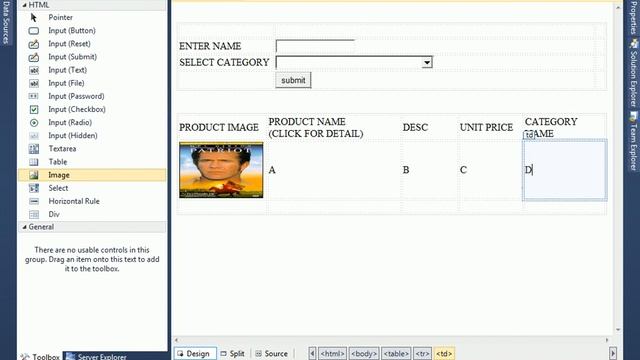Image resolution: width=640 pixels, height=360 pixels.
Task: Pick the Input (File) toolbox icon
Action: (34, 83)
